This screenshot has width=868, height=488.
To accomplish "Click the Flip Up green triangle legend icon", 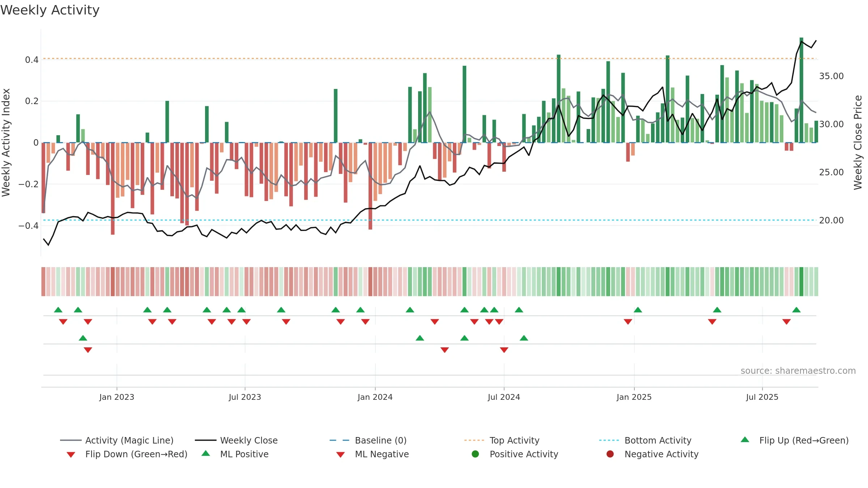I will (x=745, y=440).
